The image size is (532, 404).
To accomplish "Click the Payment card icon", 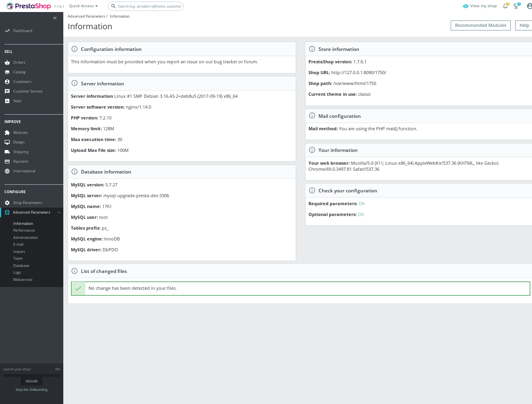I will [x=7, y=162].
